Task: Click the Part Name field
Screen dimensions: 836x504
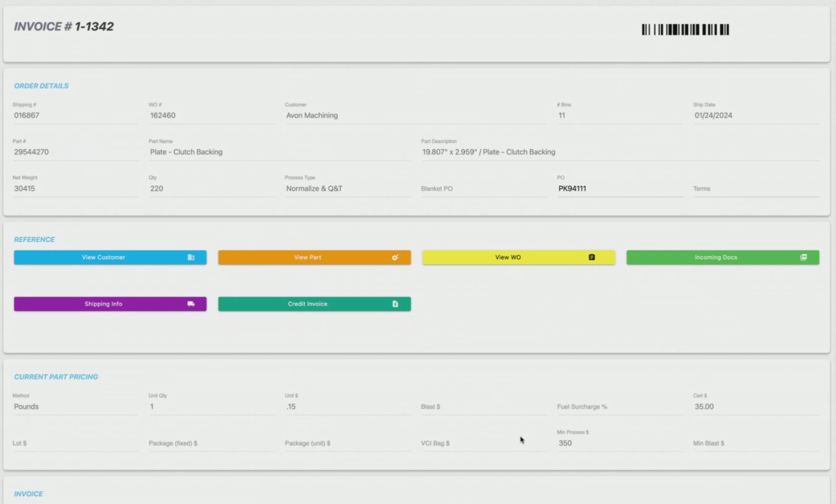Action: coord(279,152)
